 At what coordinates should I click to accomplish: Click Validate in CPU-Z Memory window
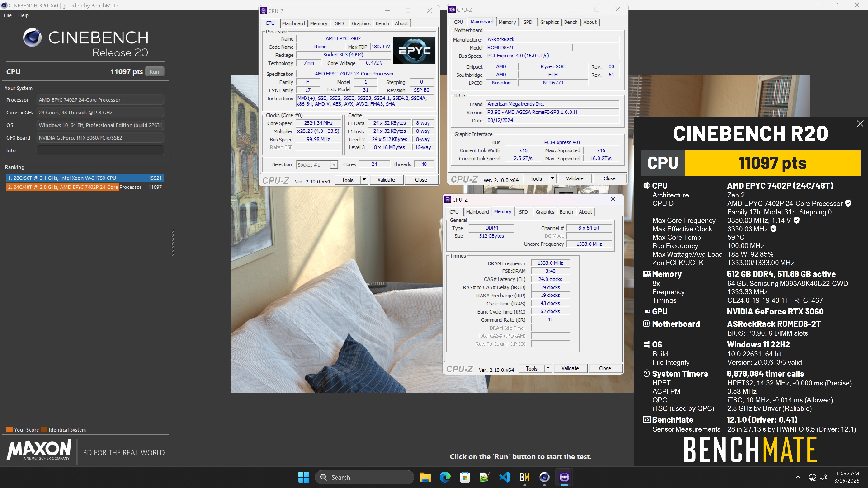point(570,368)
